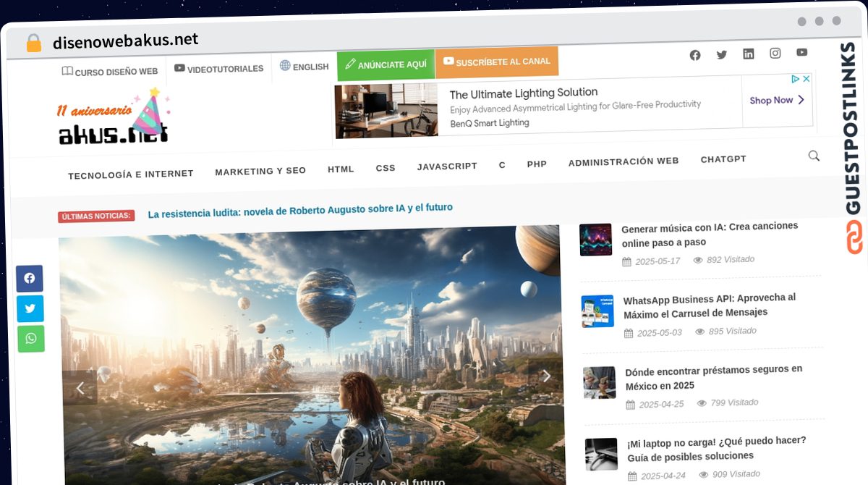Open the Facebook profile icon in header

point(695,55)
